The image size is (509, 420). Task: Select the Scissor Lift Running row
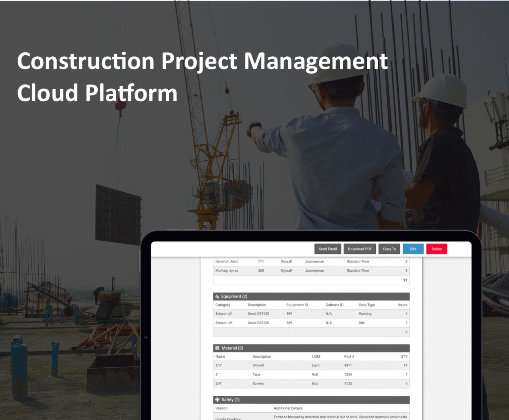click(311, 314)
